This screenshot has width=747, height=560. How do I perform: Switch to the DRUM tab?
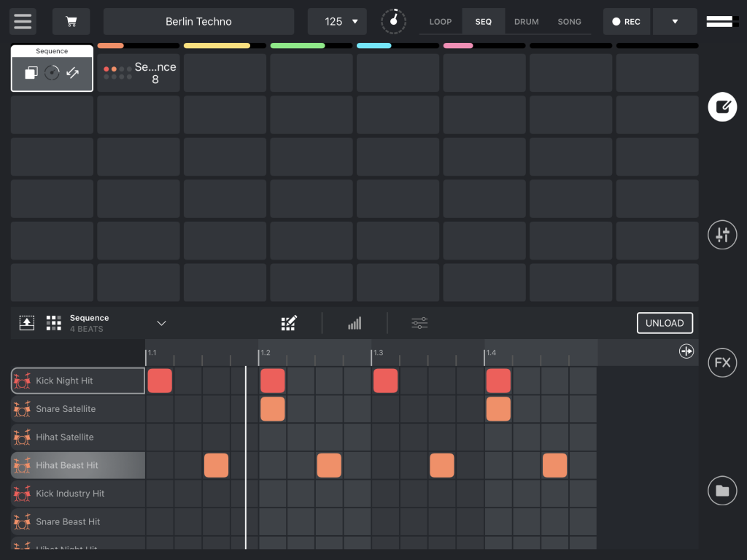526,21
